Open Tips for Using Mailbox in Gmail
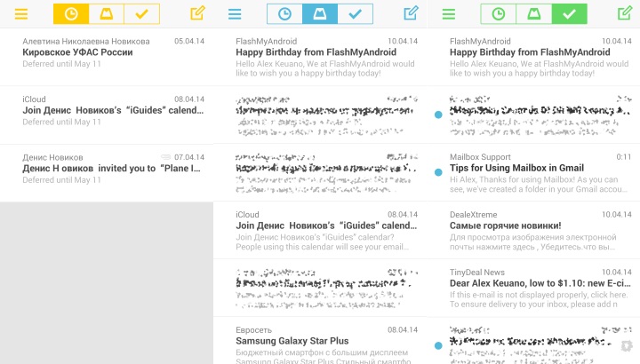Image resolution: width=640 pixels, height=364 pixels. 533,172
